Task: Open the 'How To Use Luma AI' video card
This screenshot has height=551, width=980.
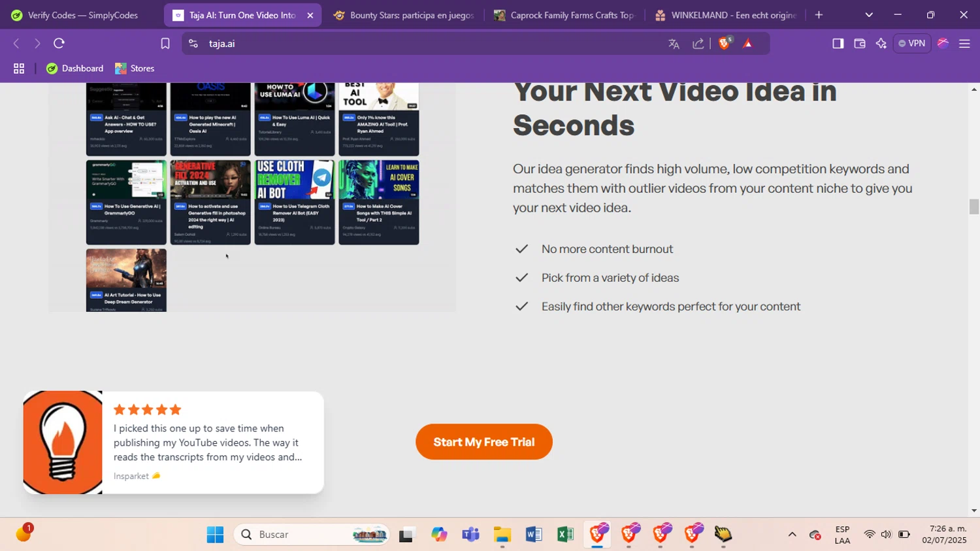Action: click(x=295, y=119)
